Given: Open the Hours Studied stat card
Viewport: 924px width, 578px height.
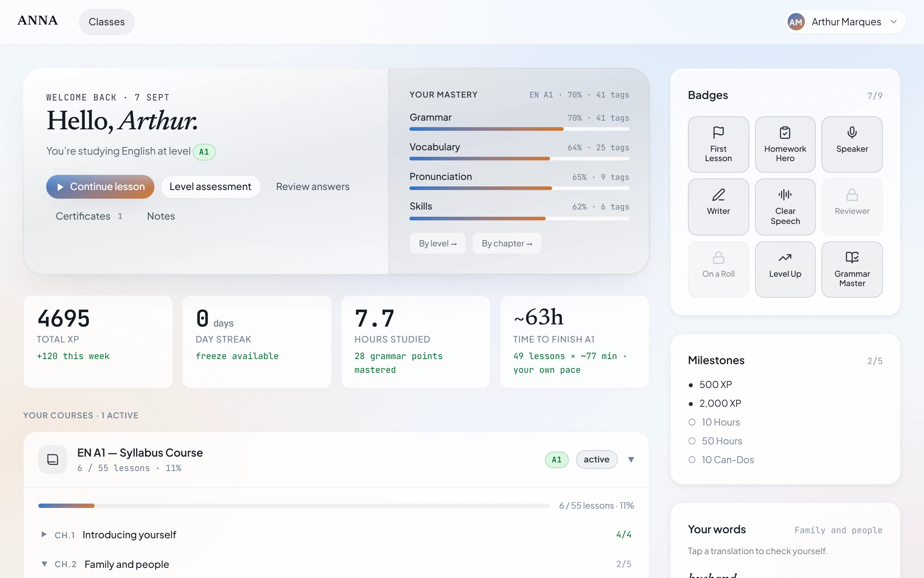Looking at the screenshot, I should pyautogui.click(x=416, y=342).
